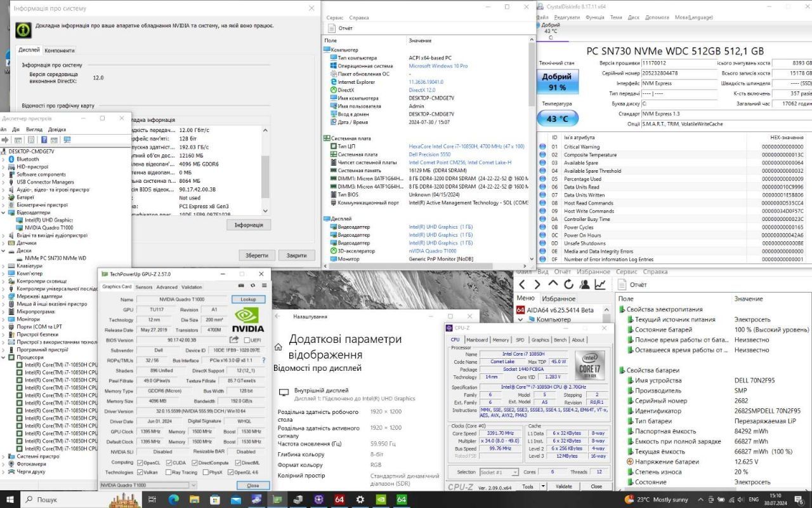Expand Клавіатури node in Device Manager
This screenshot has width=812, height=508.
point(4,265)
